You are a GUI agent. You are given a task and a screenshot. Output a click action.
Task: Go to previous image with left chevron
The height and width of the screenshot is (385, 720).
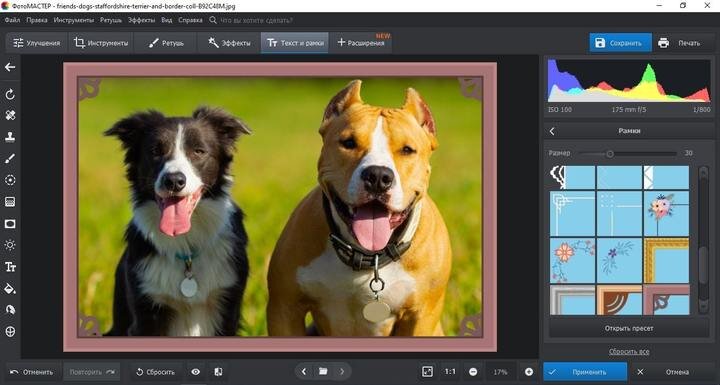coord(304,371)
